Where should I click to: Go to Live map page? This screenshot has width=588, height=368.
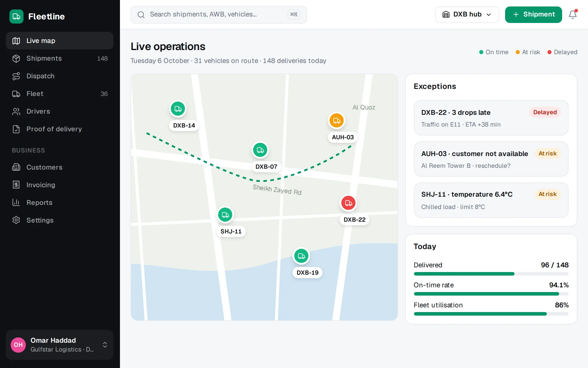(60, 41)
